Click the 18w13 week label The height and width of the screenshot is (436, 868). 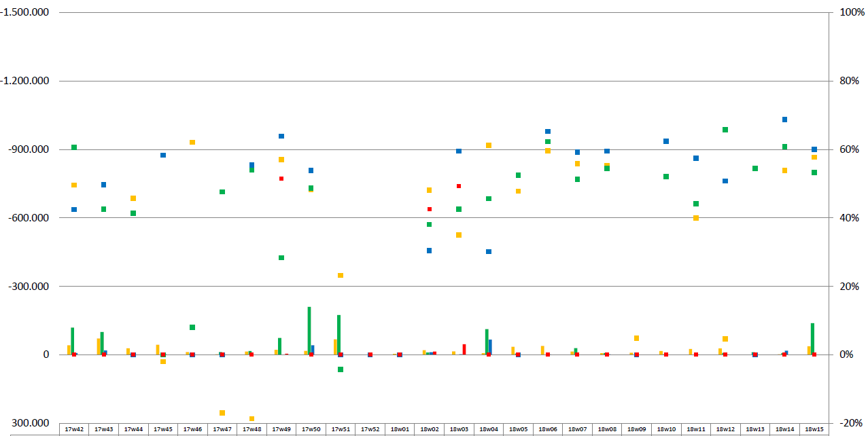point(754,429)
